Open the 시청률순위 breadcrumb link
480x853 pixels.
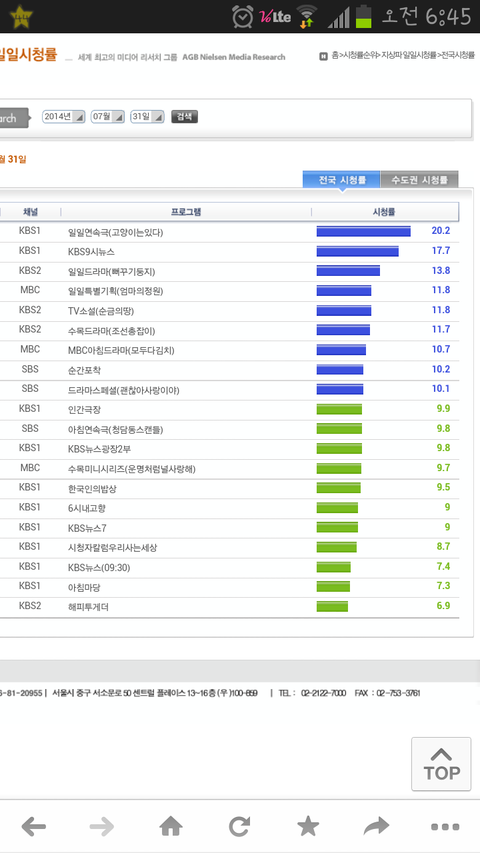[359, 55]
